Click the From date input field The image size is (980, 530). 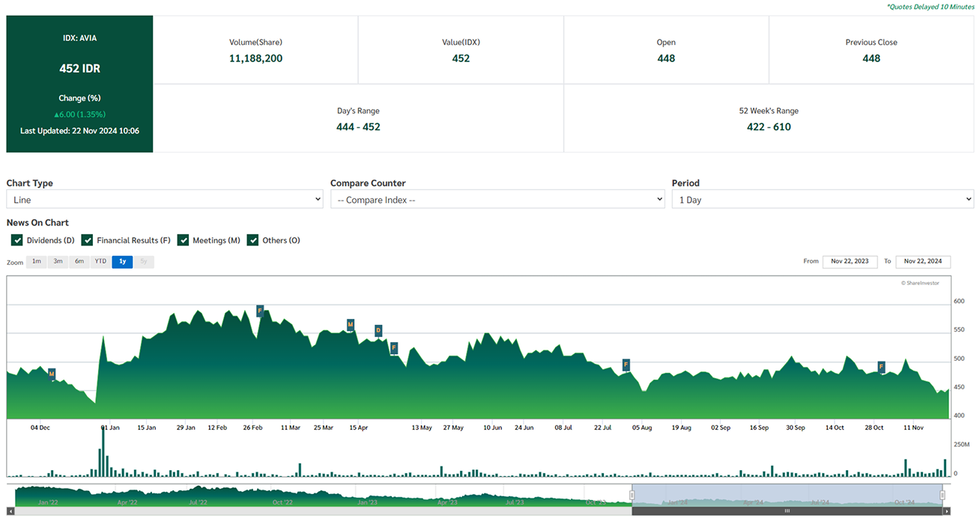click(x=850, y=261)
